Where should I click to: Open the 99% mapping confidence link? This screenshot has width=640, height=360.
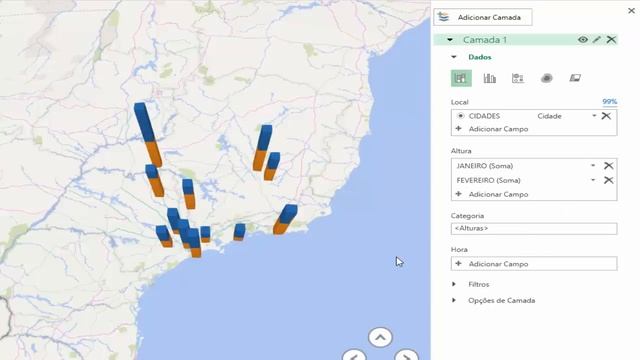pos(609,102)
